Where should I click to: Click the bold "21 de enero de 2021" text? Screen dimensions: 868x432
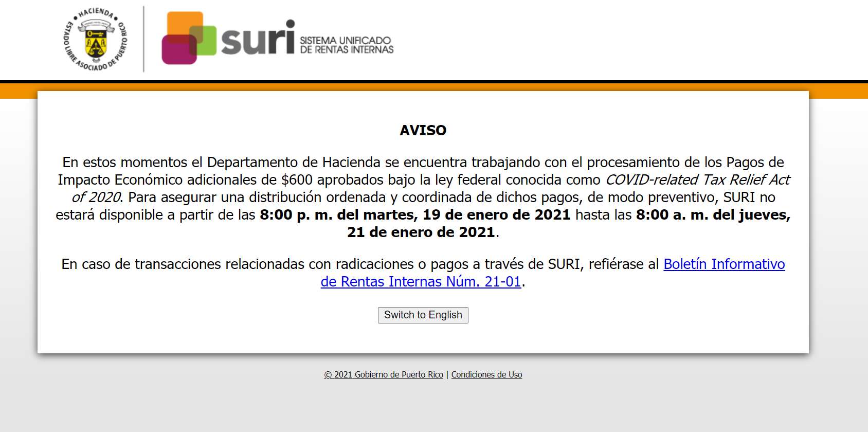421,232
